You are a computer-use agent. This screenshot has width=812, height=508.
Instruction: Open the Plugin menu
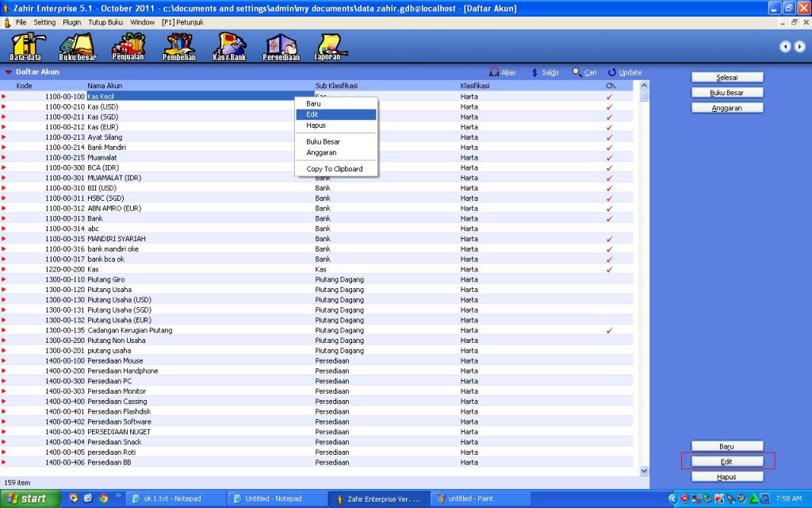click(72, 22)
